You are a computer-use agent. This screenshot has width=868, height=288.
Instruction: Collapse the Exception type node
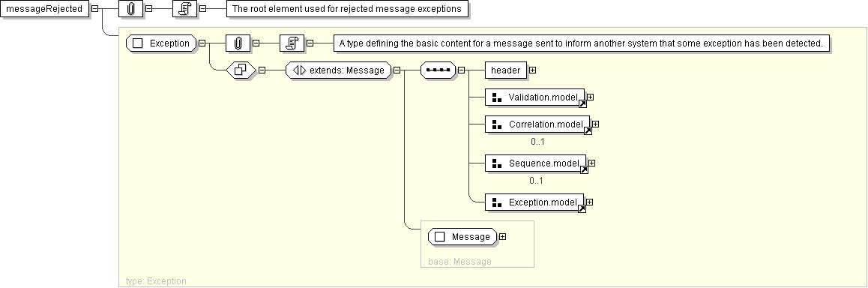202,43
